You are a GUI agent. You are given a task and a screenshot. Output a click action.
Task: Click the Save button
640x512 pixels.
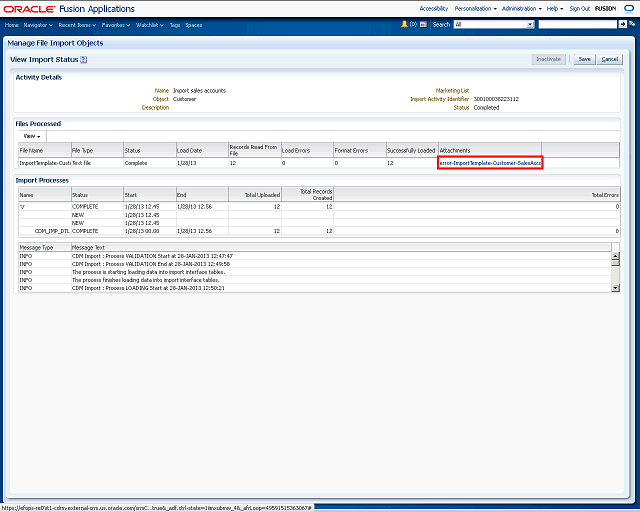[584, 59]
